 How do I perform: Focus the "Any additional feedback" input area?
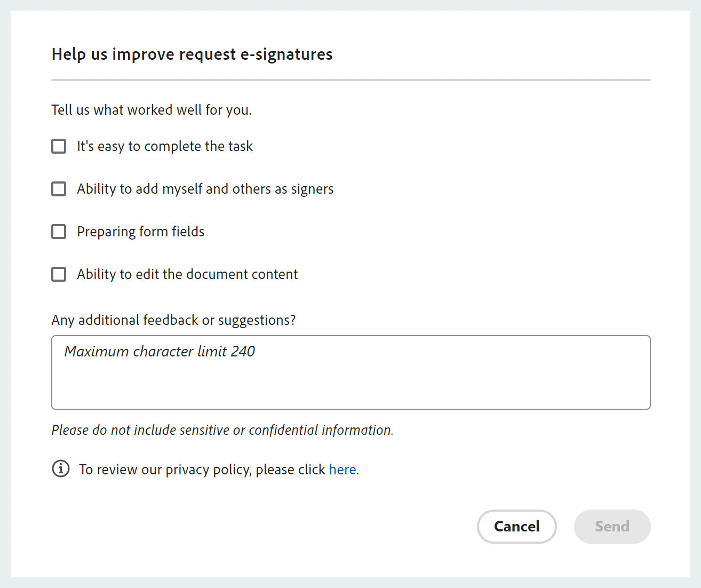tap(350, 372)
